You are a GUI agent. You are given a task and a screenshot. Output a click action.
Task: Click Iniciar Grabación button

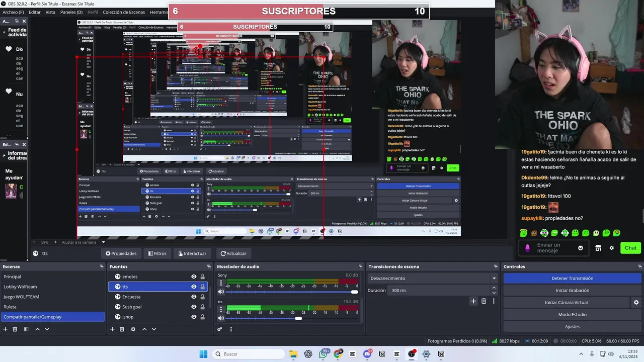point(573,291)
